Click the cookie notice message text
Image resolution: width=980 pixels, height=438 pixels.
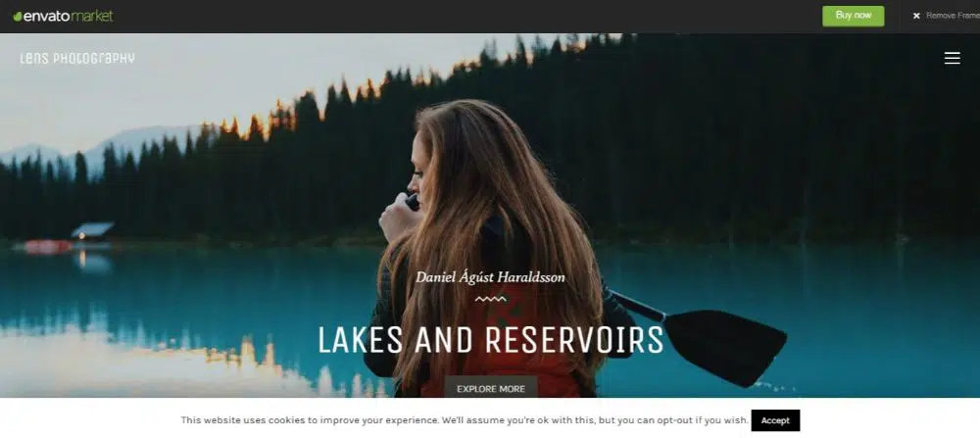coord(465,420)
